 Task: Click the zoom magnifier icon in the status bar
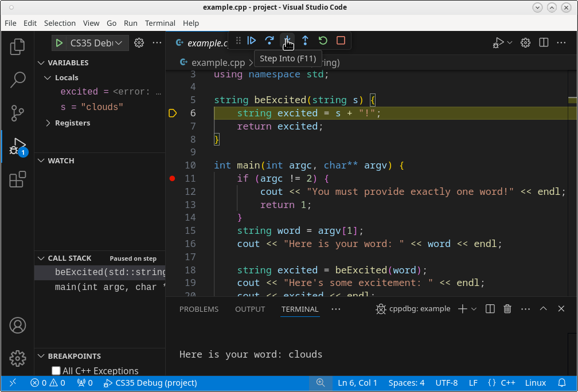click(x=321, y=383)
